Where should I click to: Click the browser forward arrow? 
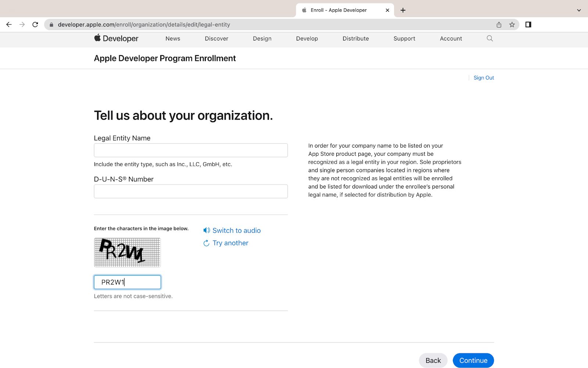[x=22, y=25]
